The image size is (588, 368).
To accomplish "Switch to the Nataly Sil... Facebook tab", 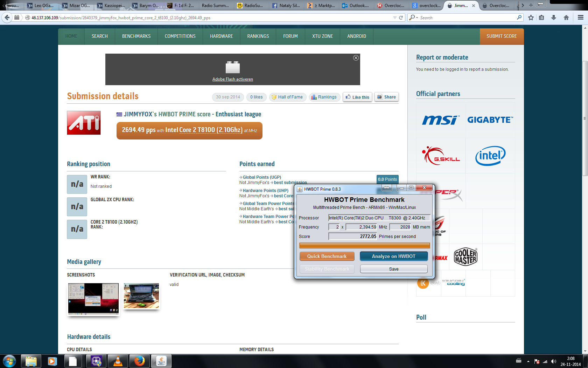I will coord(286,5).
